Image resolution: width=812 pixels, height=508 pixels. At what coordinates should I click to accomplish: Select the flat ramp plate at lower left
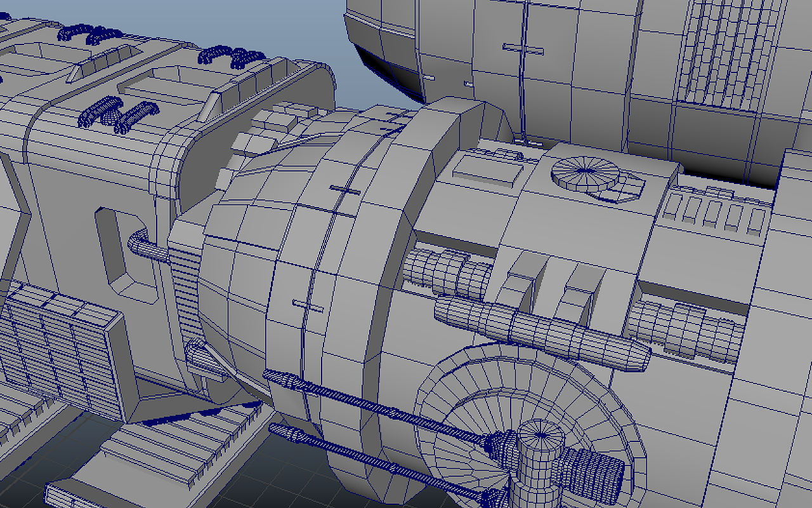pos(127,444)
